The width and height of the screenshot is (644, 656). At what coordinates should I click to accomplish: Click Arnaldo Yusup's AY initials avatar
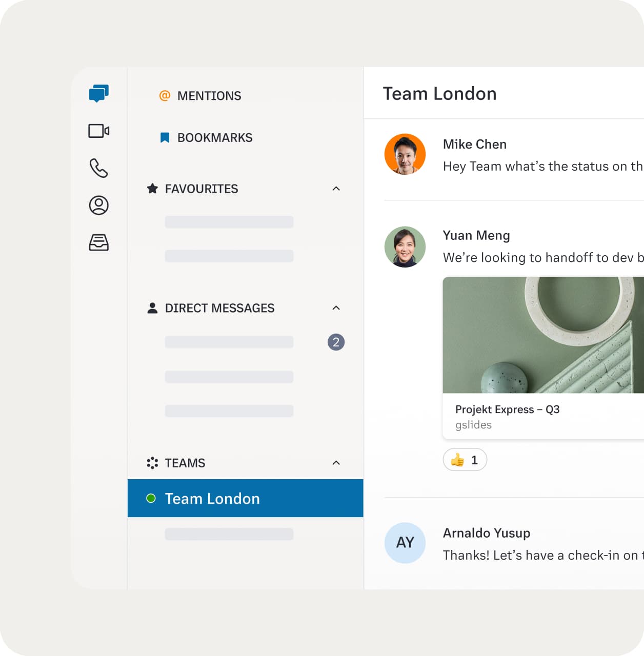point(405,543)
